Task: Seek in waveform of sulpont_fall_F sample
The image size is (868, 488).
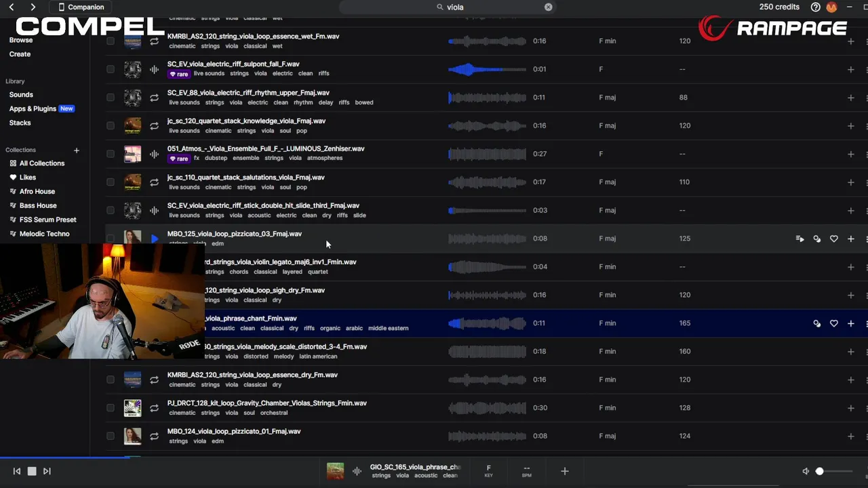Action: pyautogui.click(x=487, y=69)
